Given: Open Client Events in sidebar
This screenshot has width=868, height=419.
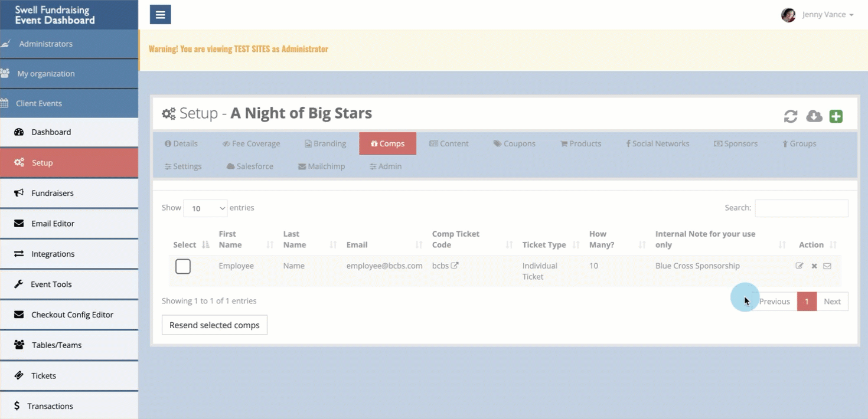Looking at the screenshot, I should (x=69, y=103).
